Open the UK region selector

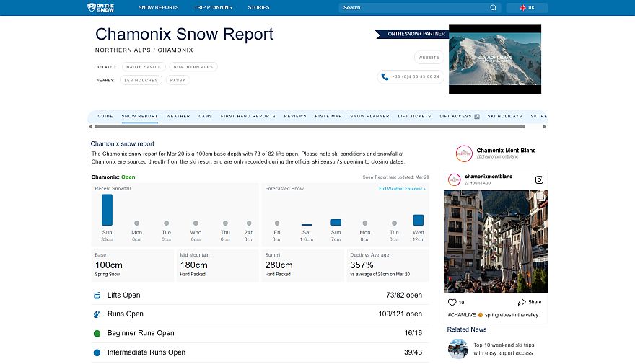click(526, 8)
